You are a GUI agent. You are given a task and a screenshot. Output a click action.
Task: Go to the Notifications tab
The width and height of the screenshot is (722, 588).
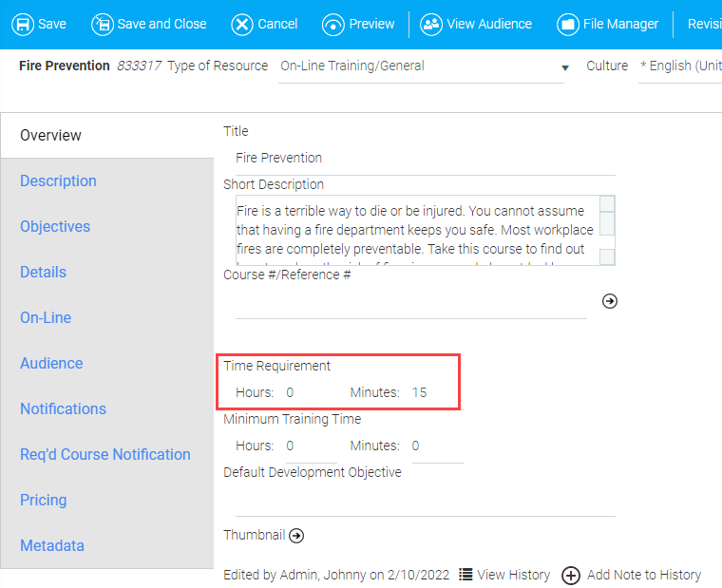[x=63, y=408]
